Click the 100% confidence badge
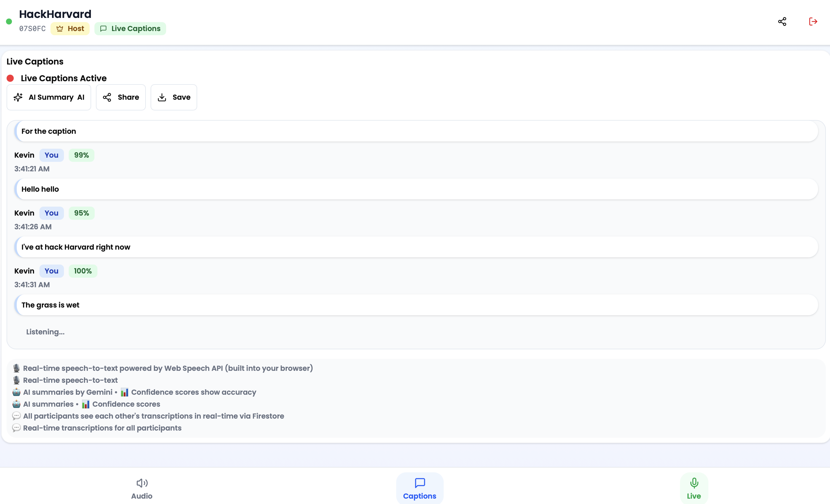The image size is (830, 504). point(83,271)
